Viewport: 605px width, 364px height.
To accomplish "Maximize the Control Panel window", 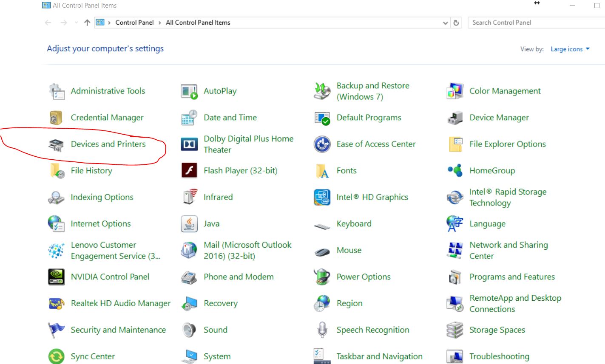I will 597,6.
